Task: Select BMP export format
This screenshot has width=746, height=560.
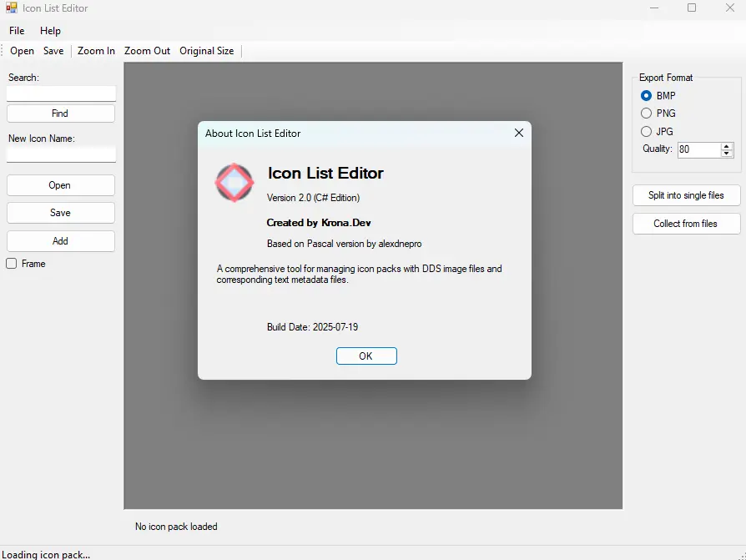Action: click(x=646, y=96)
